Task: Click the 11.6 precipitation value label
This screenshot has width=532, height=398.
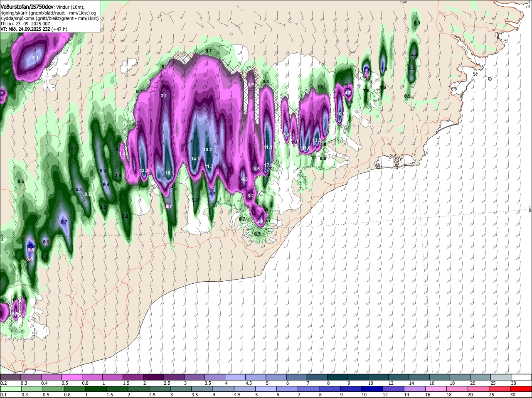Action: pyautogui.click(x=306, y=148)
